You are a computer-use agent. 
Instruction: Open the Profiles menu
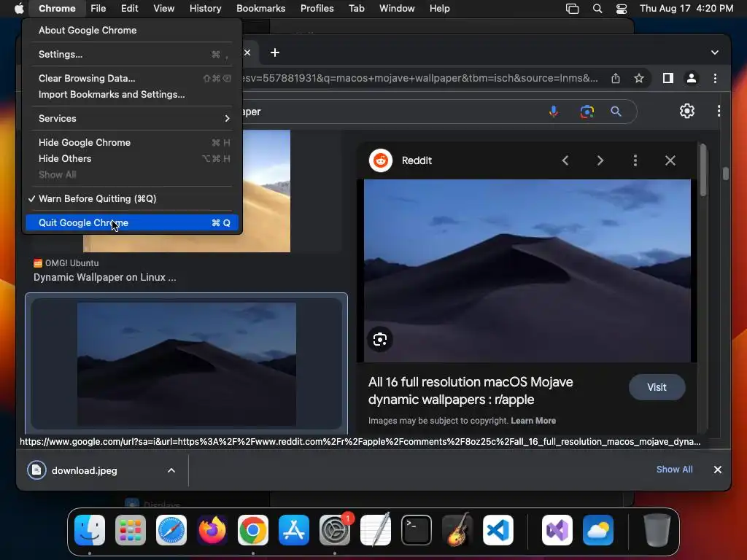coord(317,8)
